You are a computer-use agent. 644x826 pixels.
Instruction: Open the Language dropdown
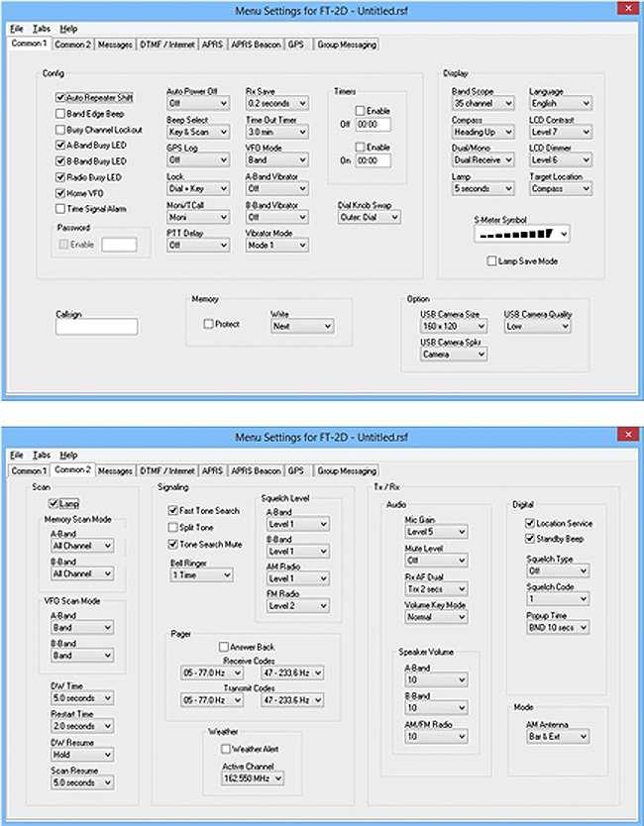tap(561, 103)
